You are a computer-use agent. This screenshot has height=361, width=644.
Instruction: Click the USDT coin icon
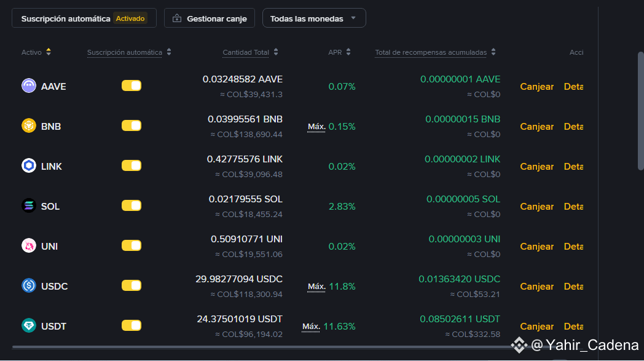[29, 325]
